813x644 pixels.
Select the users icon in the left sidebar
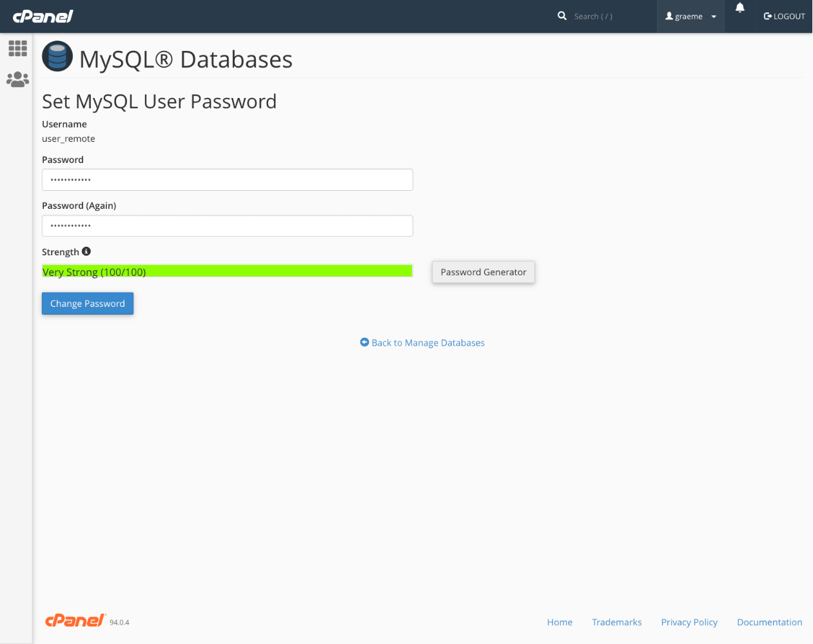click(17, 79)
